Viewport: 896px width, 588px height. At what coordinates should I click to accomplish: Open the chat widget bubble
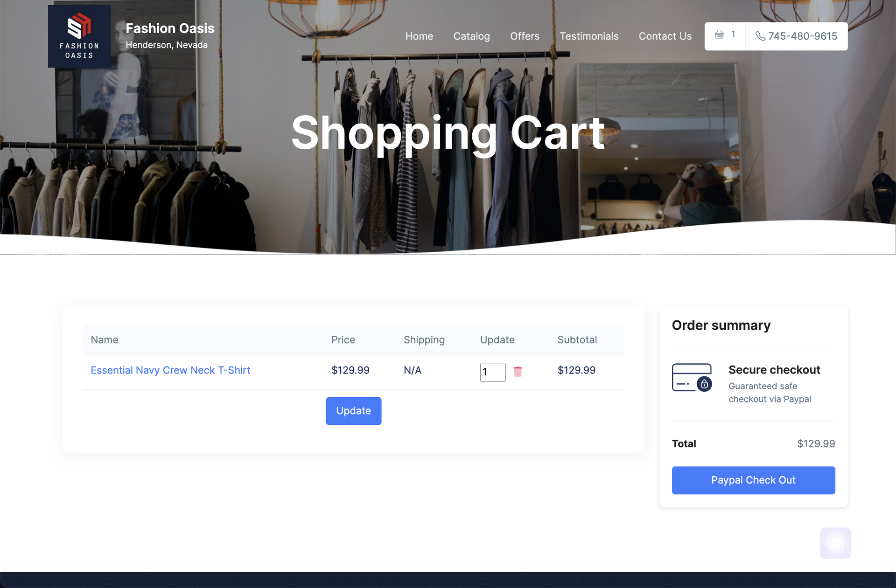(x=835, y=542)
